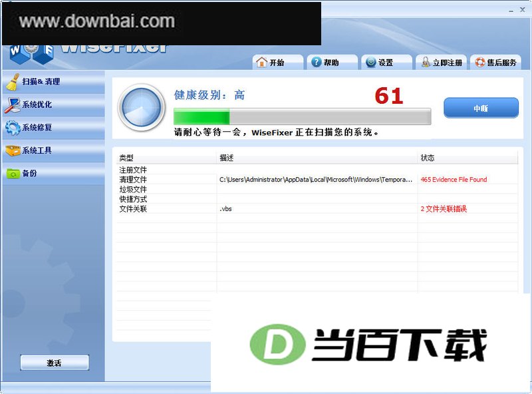Click the house icon on the 开始 tab

(x=261, y=62)
